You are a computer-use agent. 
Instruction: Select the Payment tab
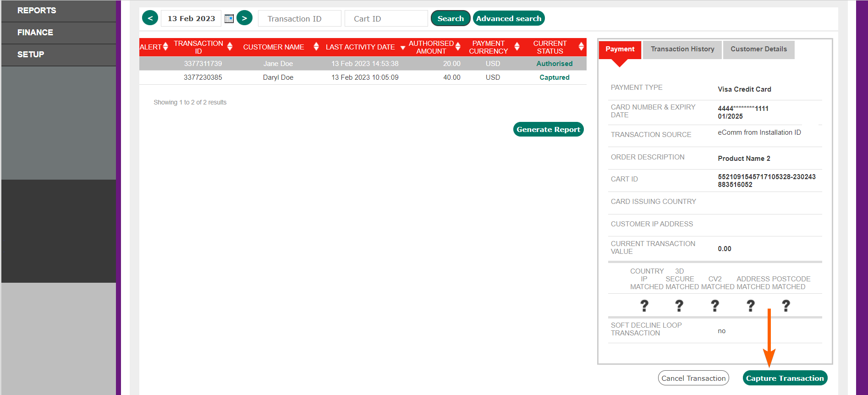tap(620, 49)
